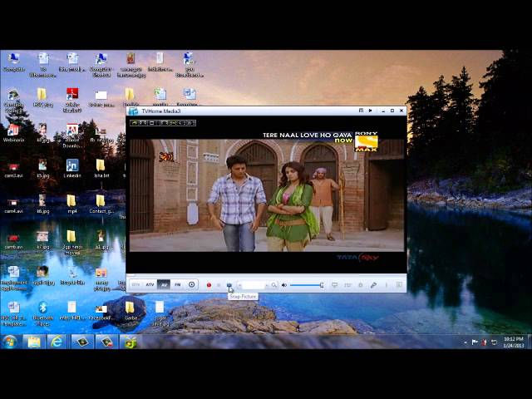
Task: Click the monitor display icon
Action: pos(334,285)
